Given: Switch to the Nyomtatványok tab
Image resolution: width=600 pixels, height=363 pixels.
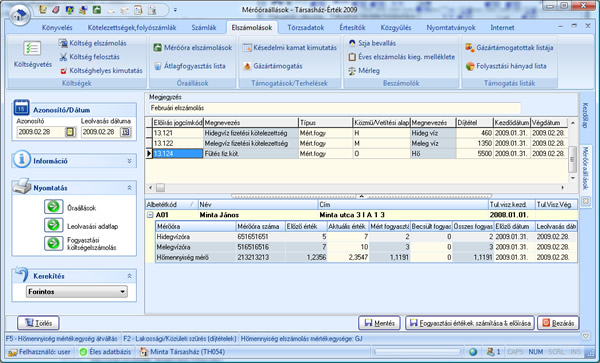Looking at the screenshot, I should coord(451,28).
